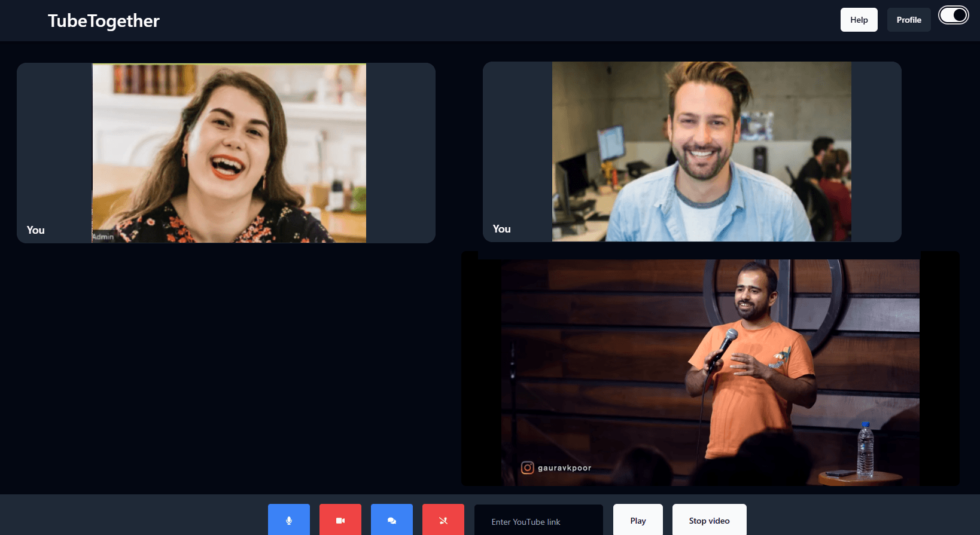The height and width of the screenshot is (535, 980).
Task: Click the Stop video button
Action: click(709, 520)
